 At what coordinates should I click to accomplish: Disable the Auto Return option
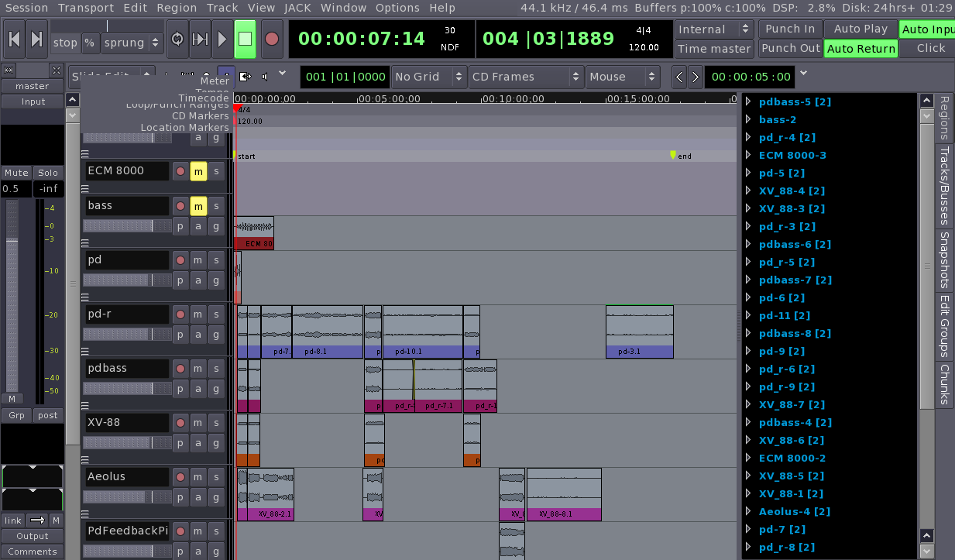(860, 49)
